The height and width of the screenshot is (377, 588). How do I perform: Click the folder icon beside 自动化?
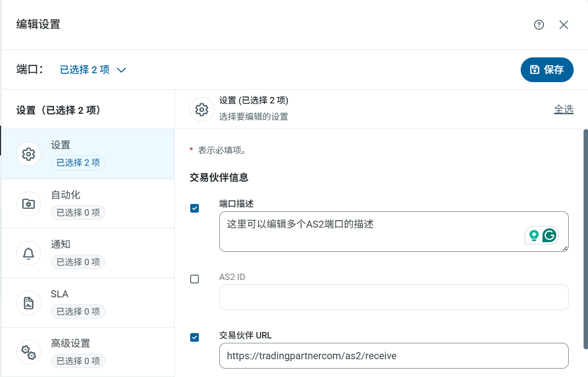[x=29, y=204]
